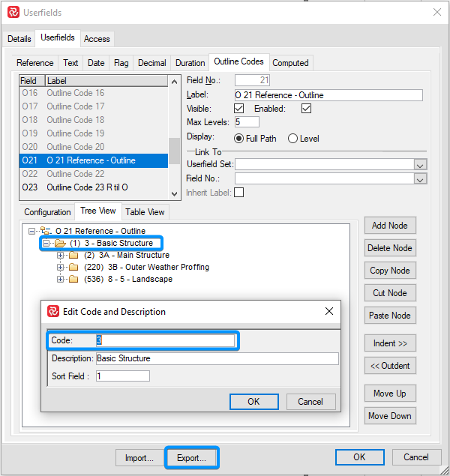Open the Field No. link dropdown
Screen dimensions: 450x476
pos(421,179)
